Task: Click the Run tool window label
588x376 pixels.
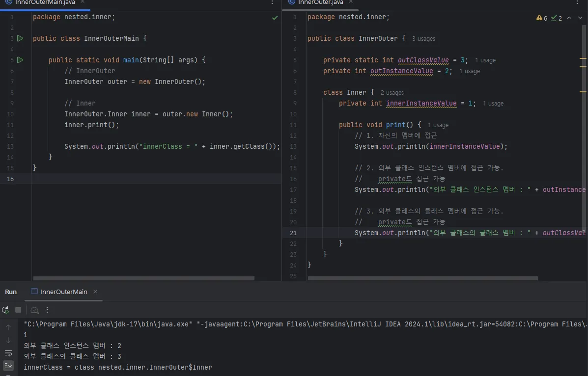Action: (11, 292)
